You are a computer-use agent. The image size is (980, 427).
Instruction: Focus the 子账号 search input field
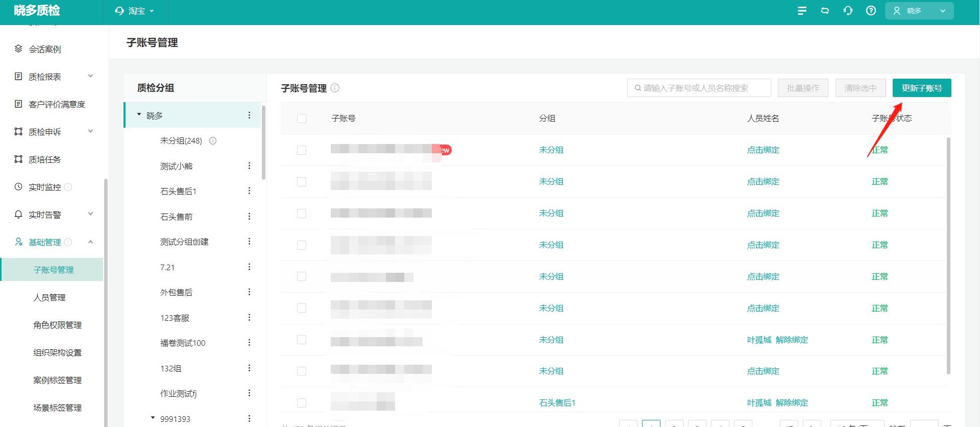699,88
